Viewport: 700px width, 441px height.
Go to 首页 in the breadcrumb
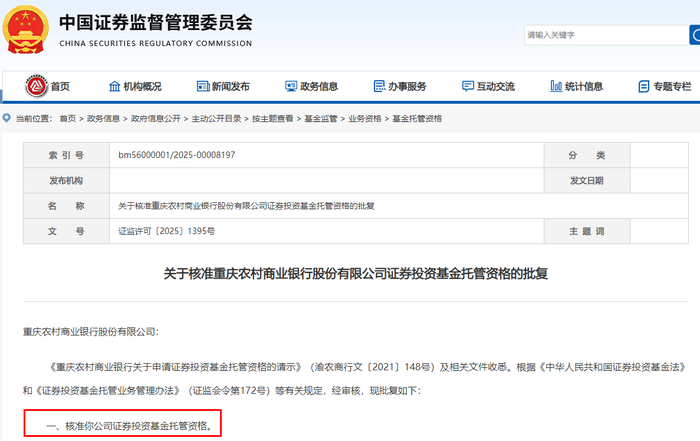pos(68,118)
